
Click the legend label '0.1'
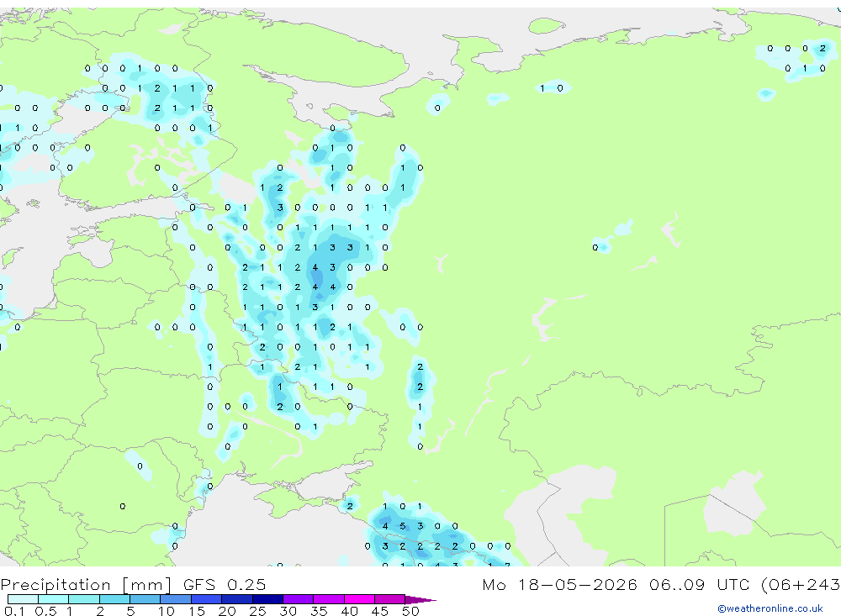point(14,611)
